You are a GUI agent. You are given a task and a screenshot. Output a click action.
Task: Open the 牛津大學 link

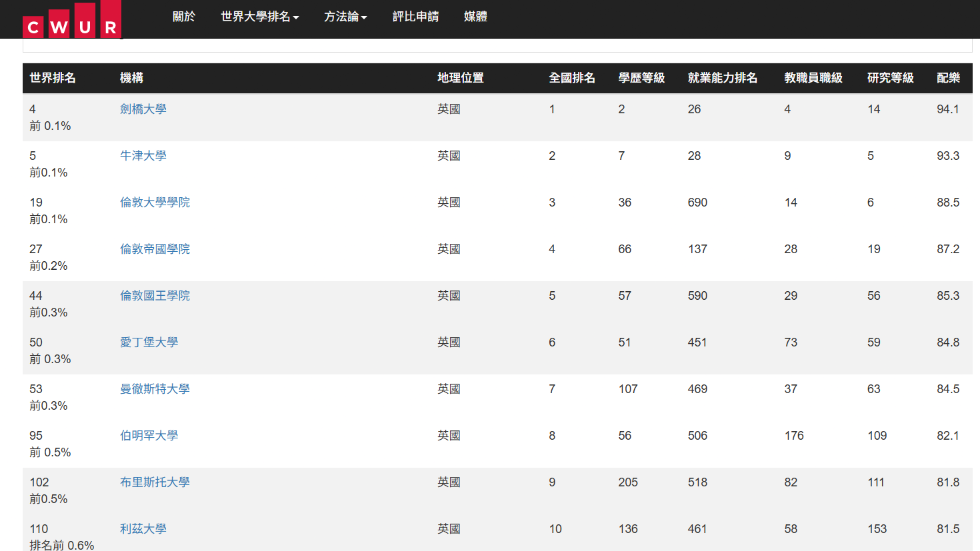tap(143, 156)
